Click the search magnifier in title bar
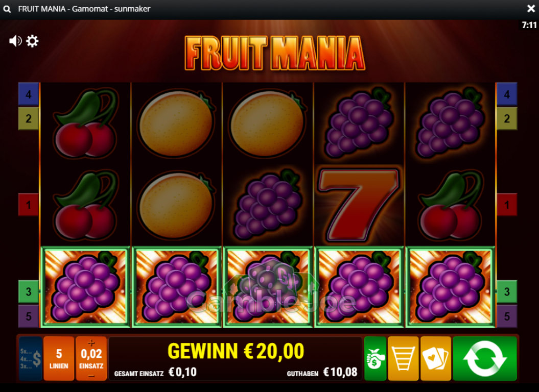539x392 pixels. (x=7, y=9)
